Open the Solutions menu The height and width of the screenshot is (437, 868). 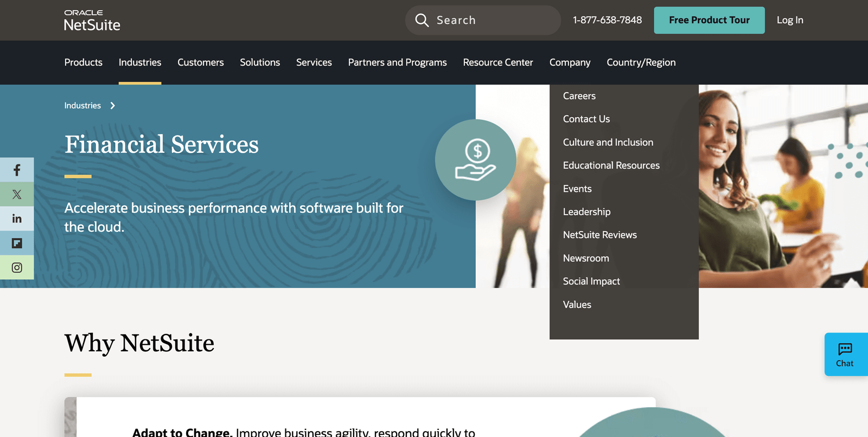coord(260,62)
